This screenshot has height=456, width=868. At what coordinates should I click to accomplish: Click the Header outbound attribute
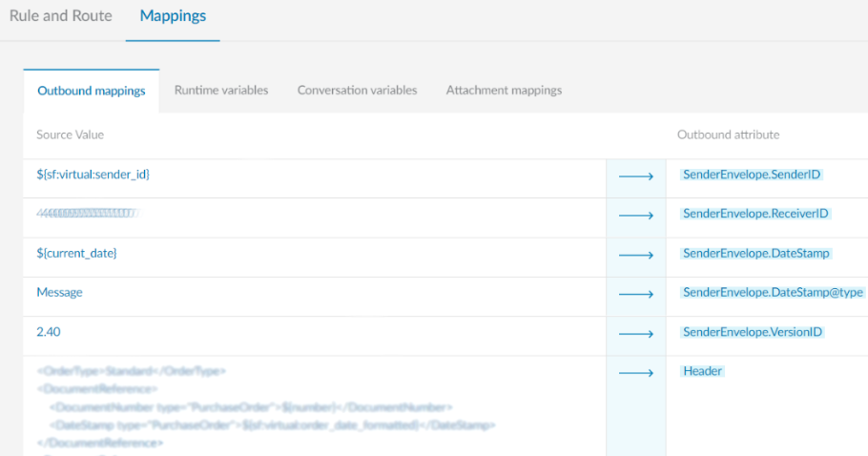pos(703,371)
